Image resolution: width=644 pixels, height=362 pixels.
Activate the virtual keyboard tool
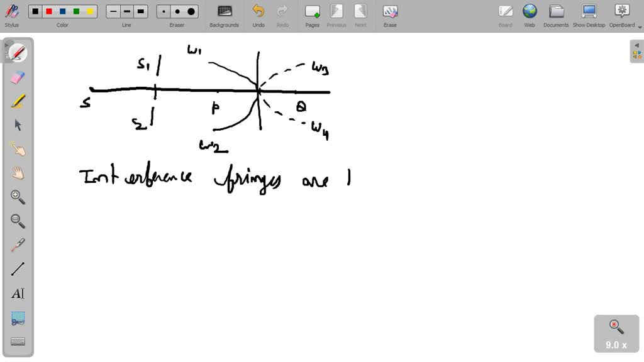(x=18, y=341)
